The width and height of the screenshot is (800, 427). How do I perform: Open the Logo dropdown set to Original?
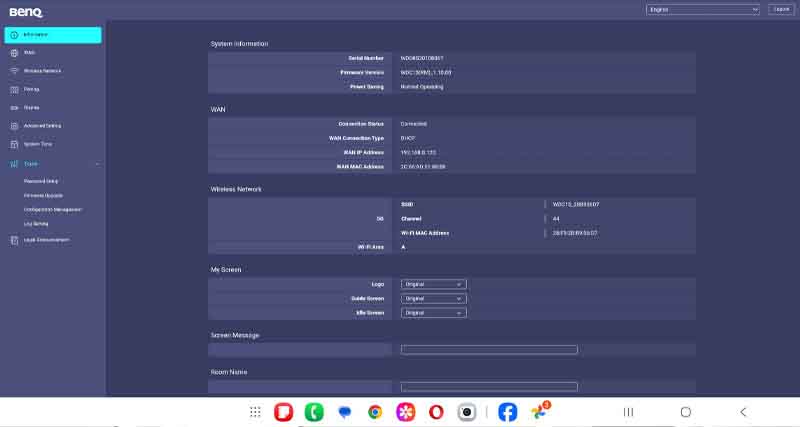pos(433,284)
